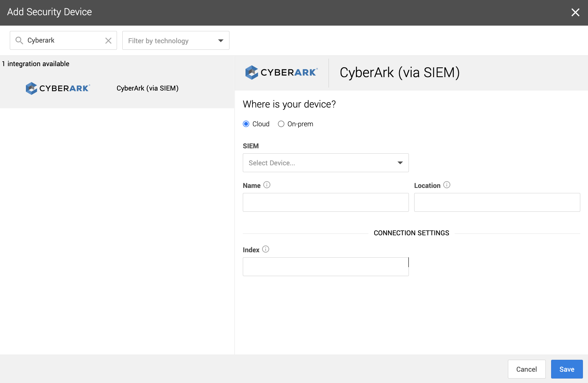Close the Add Security Device dialog

575,12
